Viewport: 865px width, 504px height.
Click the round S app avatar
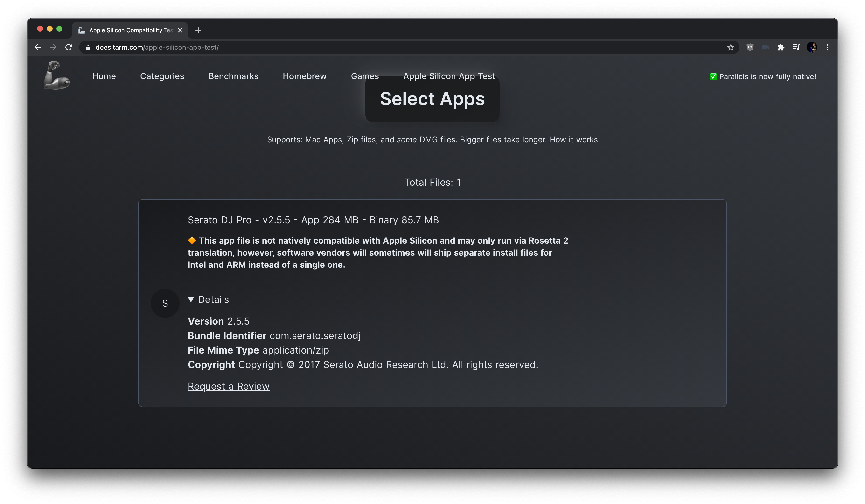165,303
